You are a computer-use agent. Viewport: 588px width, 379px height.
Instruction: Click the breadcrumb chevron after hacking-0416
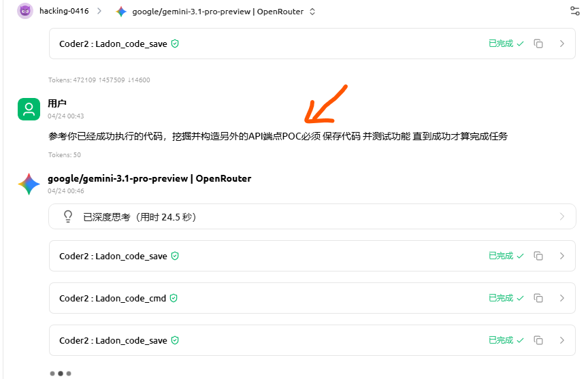click(99, 11)
